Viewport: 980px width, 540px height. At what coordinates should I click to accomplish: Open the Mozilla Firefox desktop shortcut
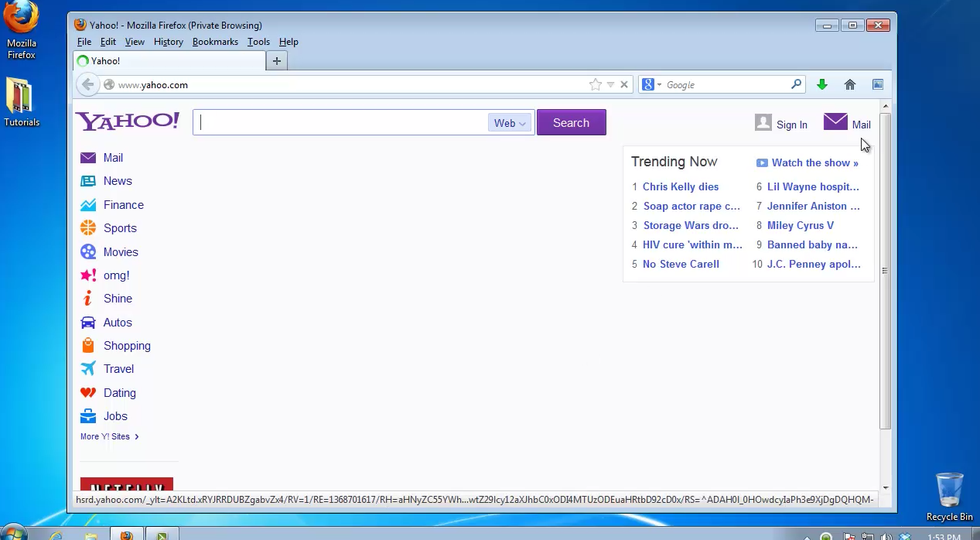click(x=22, y=31)
